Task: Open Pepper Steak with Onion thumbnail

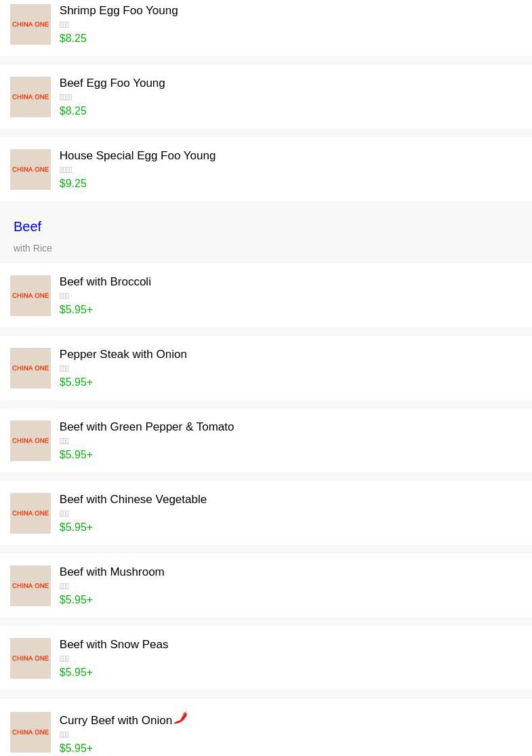Action: point(30,368)
